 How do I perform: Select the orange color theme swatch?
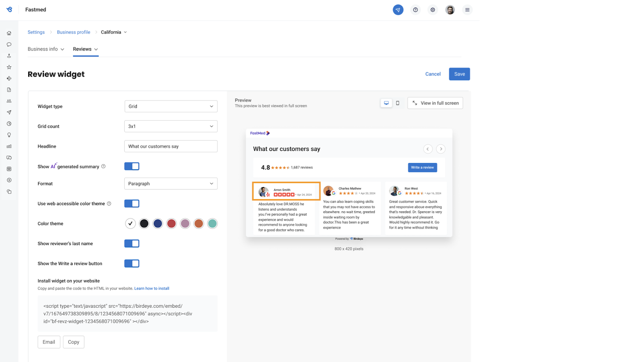tap(199, 224)
